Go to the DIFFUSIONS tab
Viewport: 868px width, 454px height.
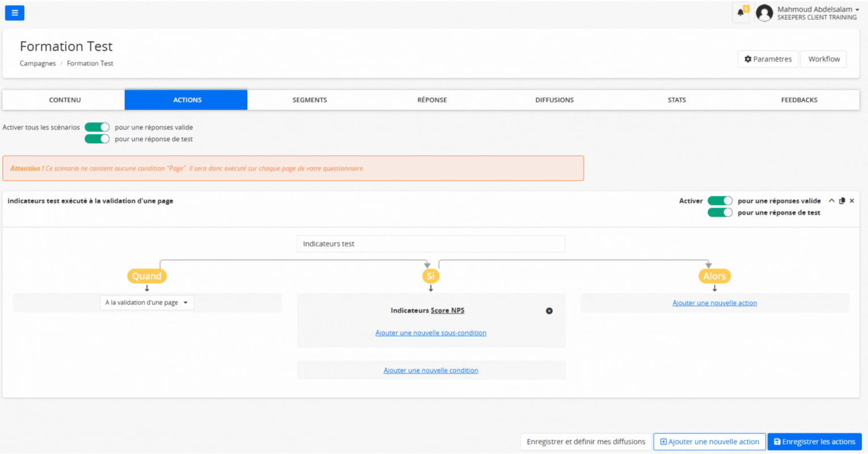point(554,100)
